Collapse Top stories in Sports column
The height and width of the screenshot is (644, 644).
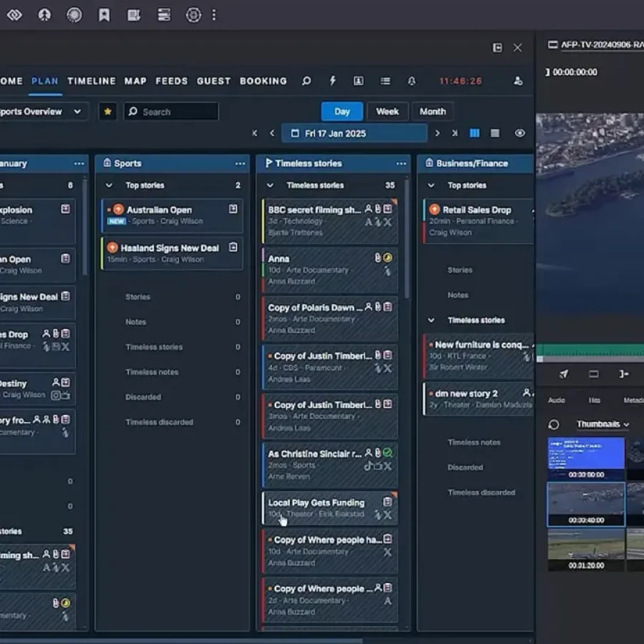[109, 185]
